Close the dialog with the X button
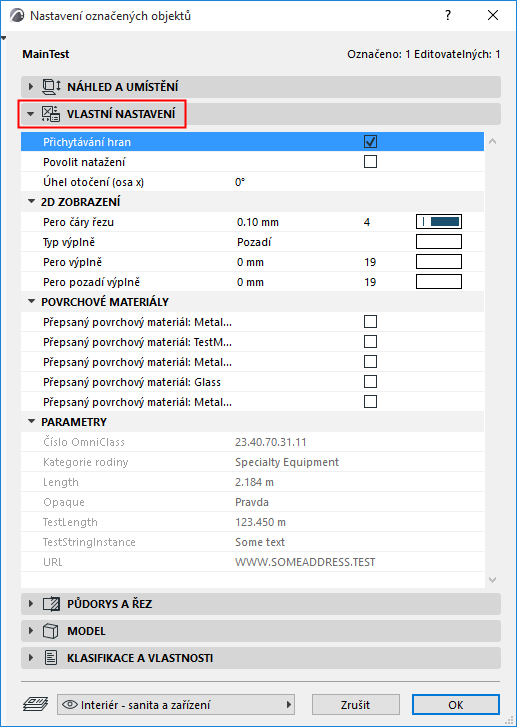Viewport: 517px width, 727px height. [493, 15]
